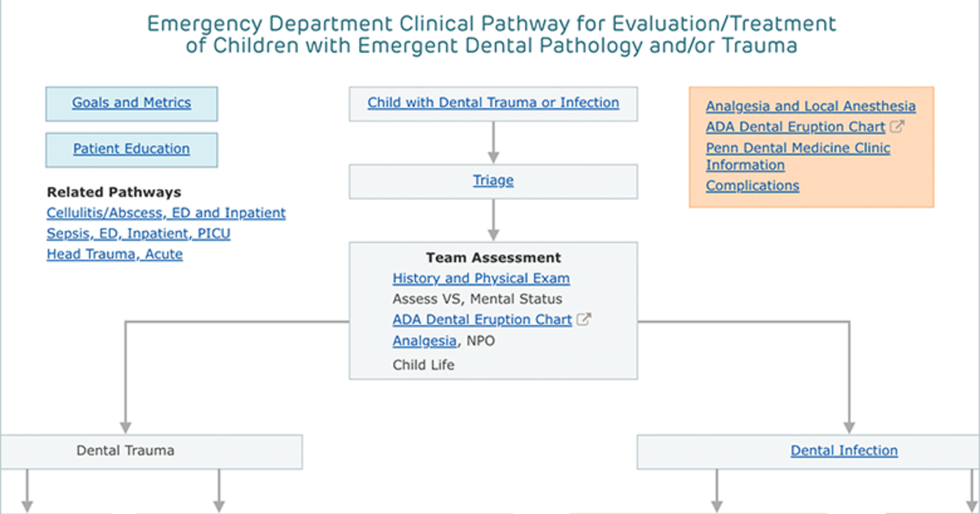Open the Complications link
Screen dimensions: 980x514
coord(752,185)
